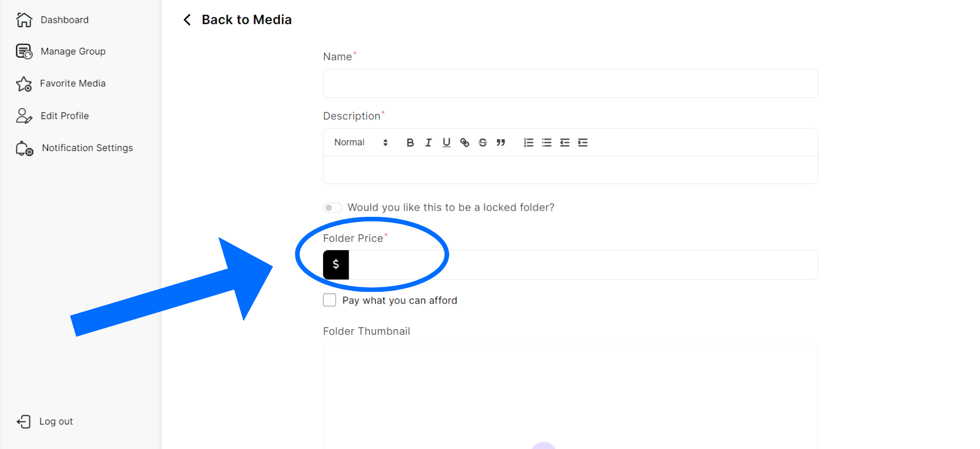Apply strikethrough formatting
This screenshot has height=449, width=980.
tap(483, 142)
